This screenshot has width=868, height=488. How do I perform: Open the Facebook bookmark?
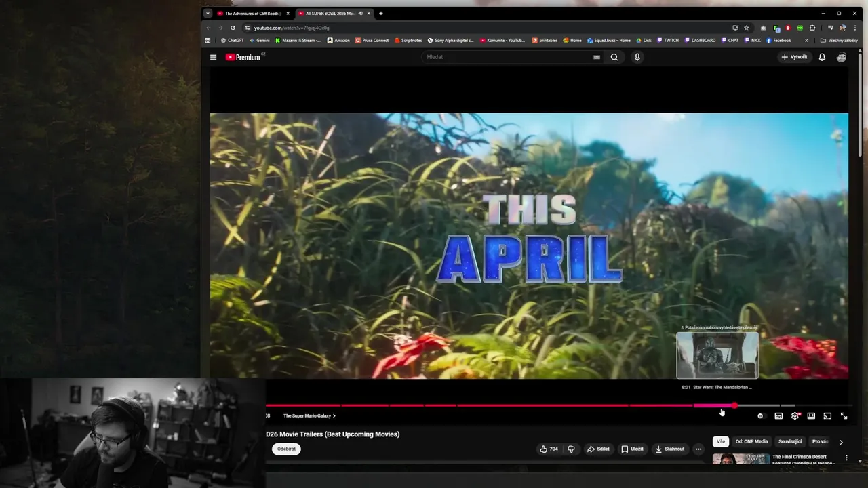pos(778,41)
